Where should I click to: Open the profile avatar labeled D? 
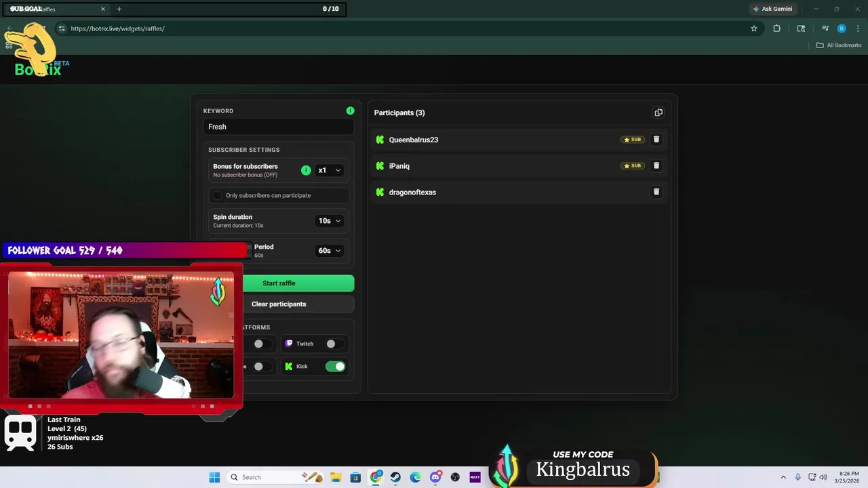click(x=842, y=28)
